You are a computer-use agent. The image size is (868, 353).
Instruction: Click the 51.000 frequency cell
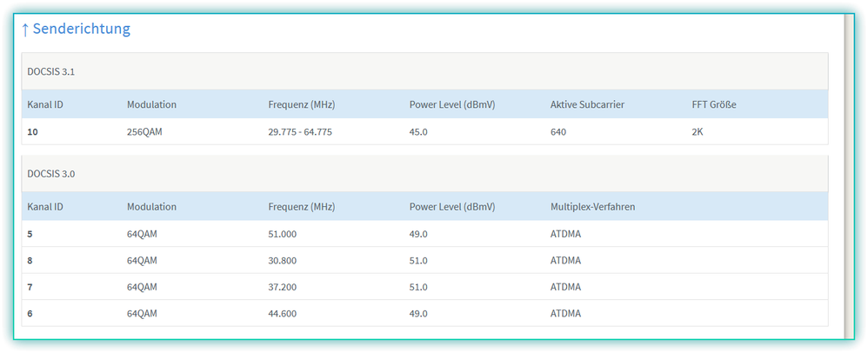tap(283, 234)
